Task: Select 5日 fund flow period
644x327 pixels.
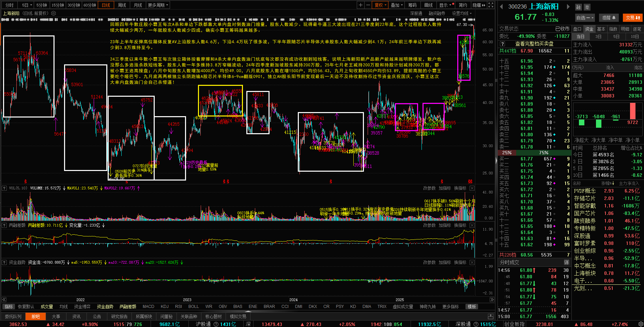Action: (x=616, y=36)
